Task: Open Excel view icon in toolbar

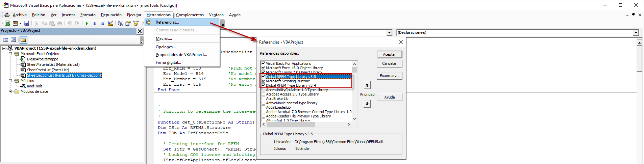Action: pyautogui.click(x=7, y=23)
